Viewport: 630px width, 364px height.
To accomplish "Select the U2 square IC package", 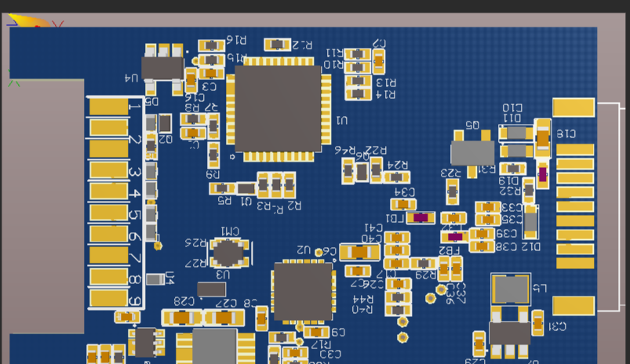I will (302, 291).
